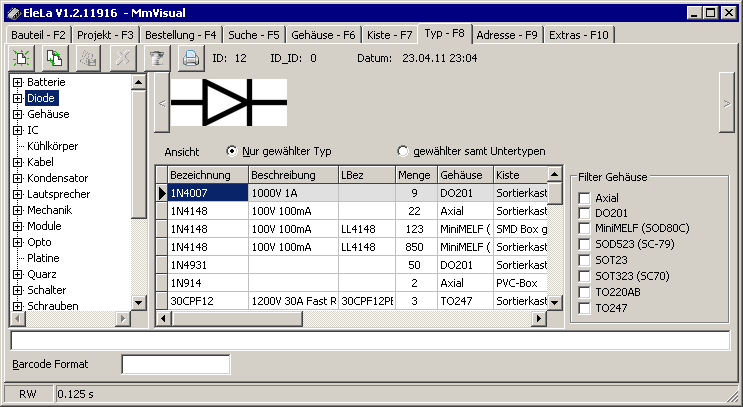The width and height of the screenshot is (743, 407).
Task: Sort table by Menge column header
Action: pos(414,175)
